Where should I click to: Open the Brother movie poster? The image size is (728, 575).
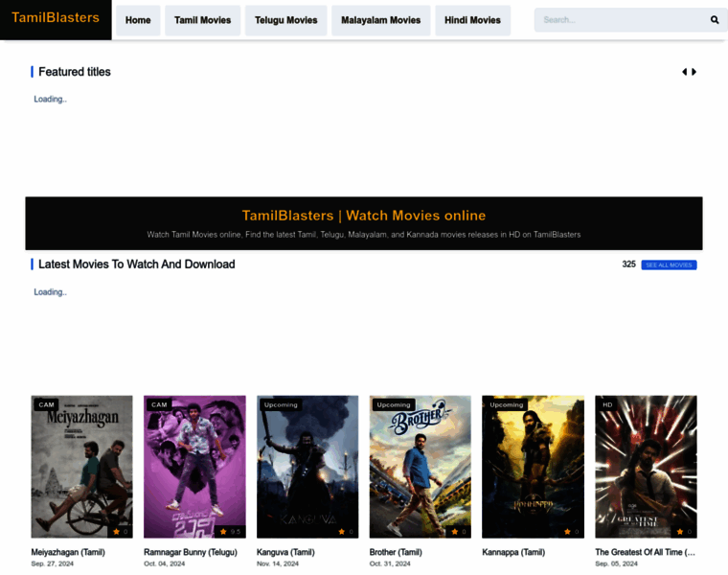point(421,467)
